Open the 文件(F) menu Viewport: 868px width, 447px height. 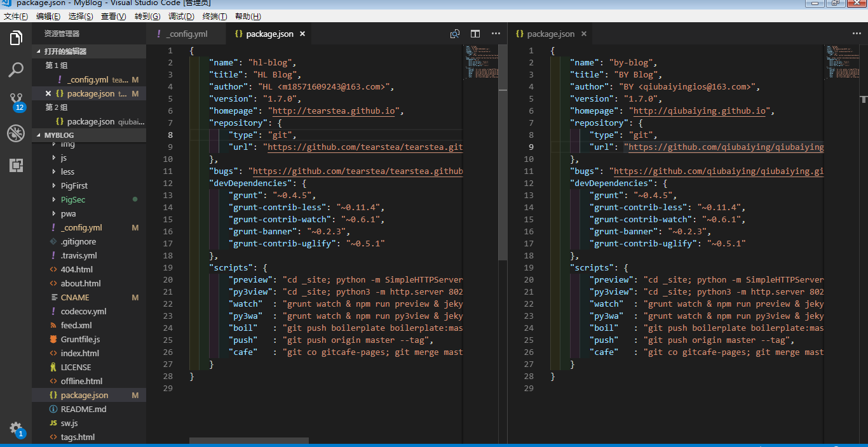pyautogui.click(x=16, y=17)
